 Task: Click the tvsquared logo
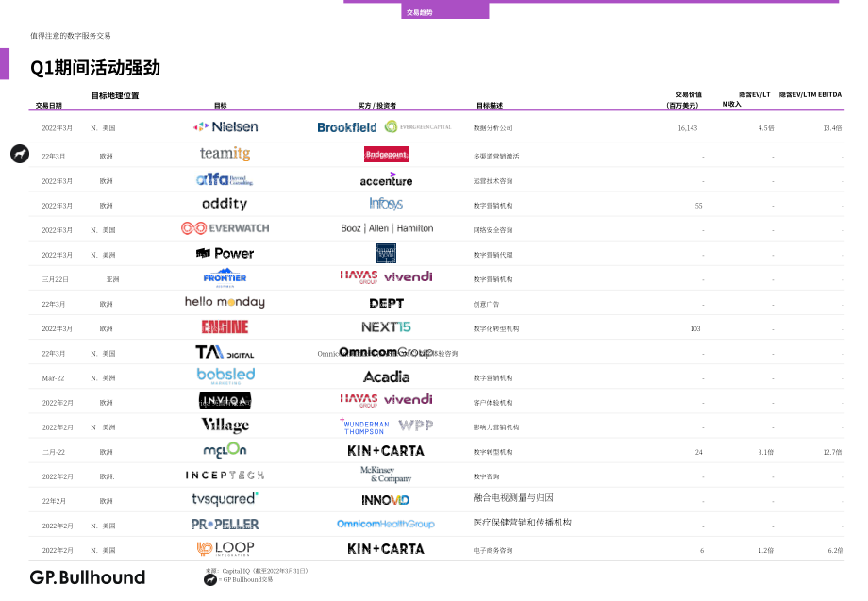point(225,499)
